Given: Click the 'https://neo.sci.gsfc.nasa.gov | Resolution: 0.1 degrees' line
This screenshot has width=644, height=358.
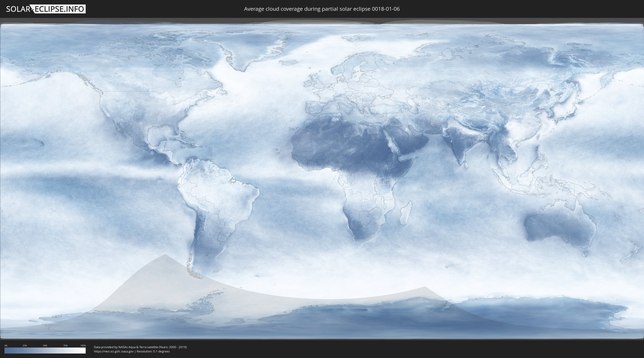Looking at the screenshot, I should [132, 351].
